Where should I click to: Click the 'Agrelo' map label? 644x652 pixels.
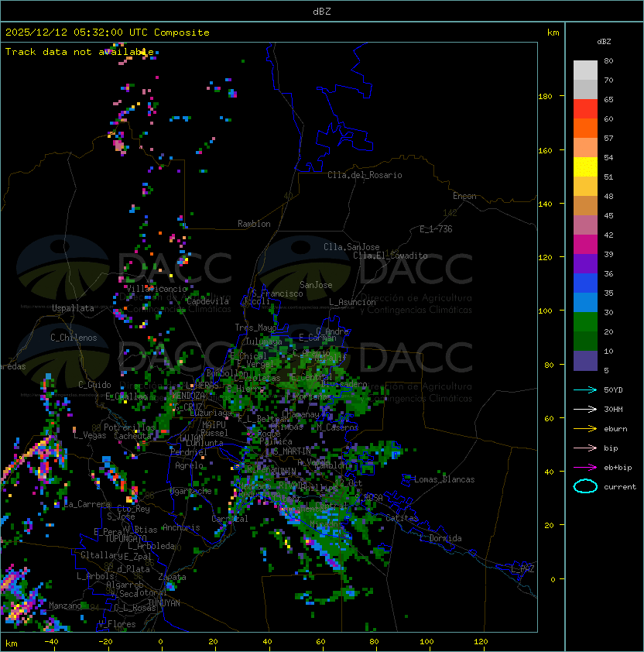(x=189, y=465)
